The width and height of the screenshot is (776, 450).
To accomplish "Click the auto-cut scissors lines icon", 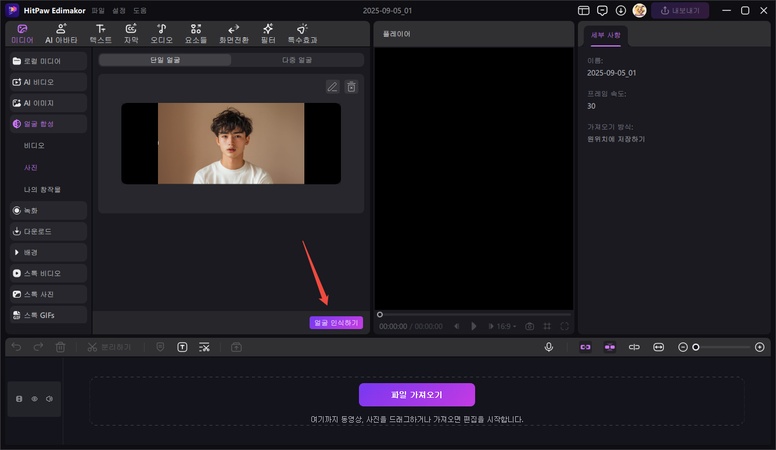I will point(204,347).
